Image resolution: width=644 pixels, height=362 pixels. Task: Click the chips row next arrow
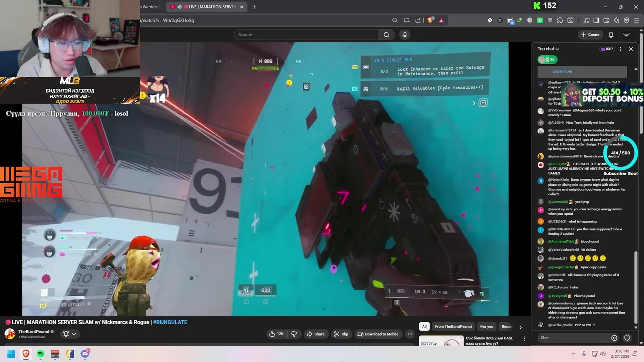[x=520, y=327]
